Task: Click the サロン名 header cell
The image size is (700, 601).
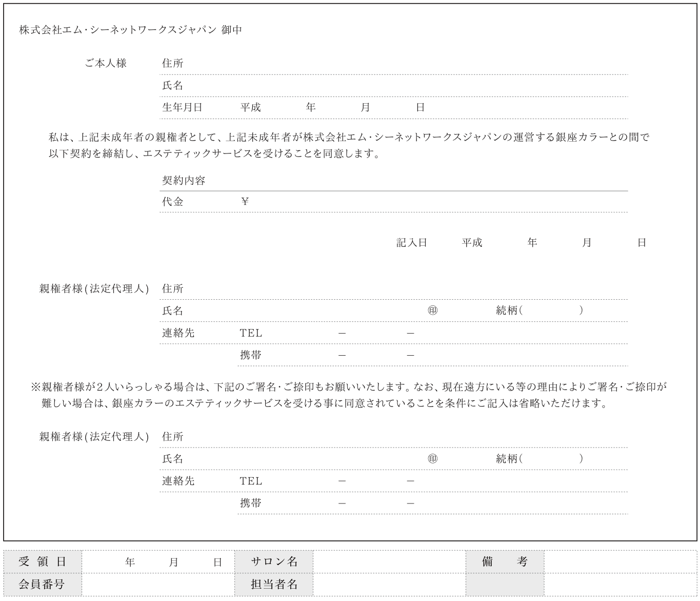Action: pos(274,561)
